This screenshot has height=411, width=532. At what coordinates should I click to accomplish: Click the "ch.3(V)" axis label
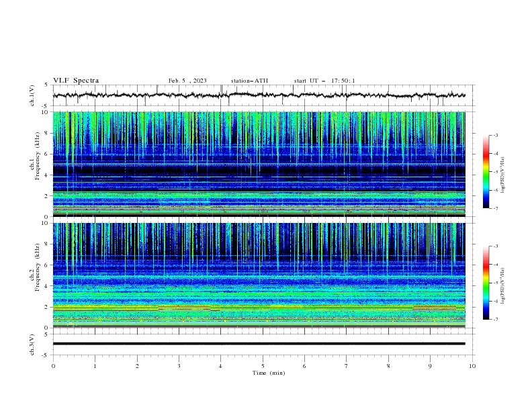[x=32, y=345]
